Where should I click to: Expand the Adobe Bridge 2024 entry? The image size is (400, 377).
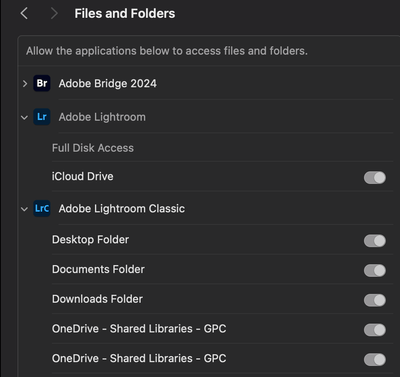click(x=25, y=83)
